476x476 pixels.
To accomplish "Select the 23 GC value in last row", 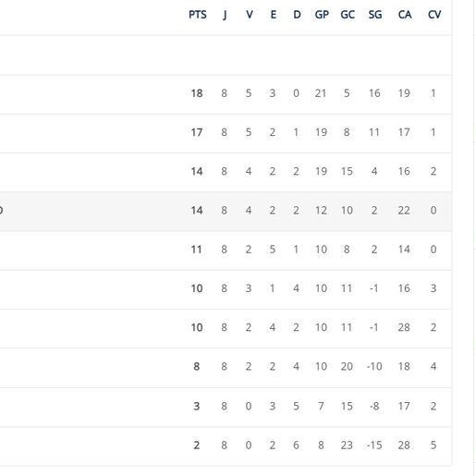I will [347, 445].
